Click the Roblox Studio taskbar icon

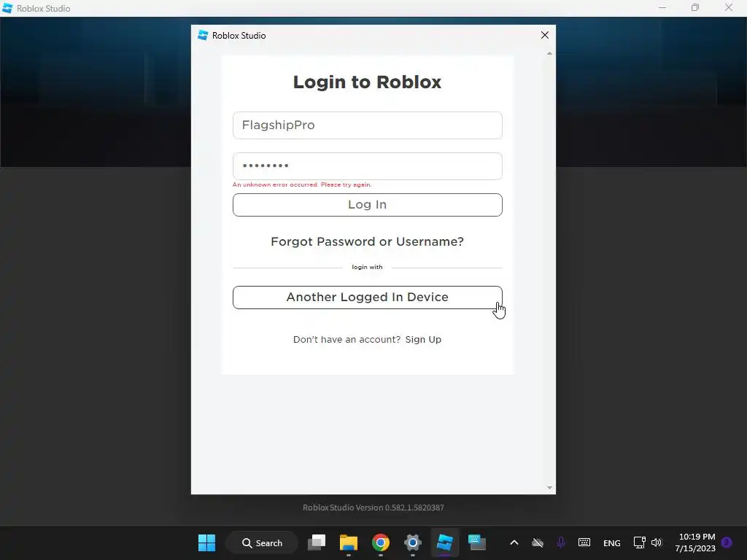(x=444, y=542)
